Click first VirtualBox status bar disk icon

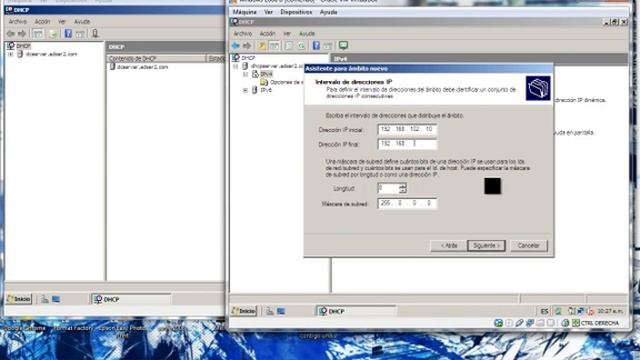[x=498, y=323]
